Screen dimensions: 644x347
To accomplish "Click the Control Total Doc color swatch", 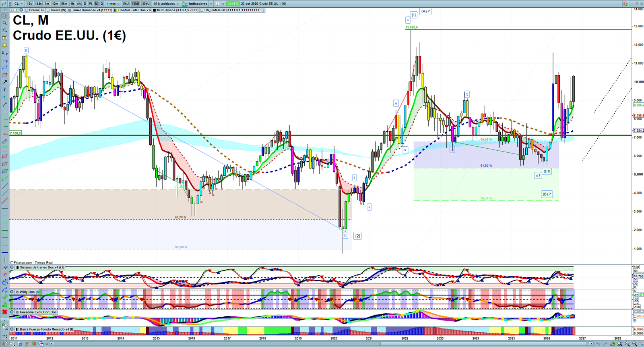I will [116, 10].
